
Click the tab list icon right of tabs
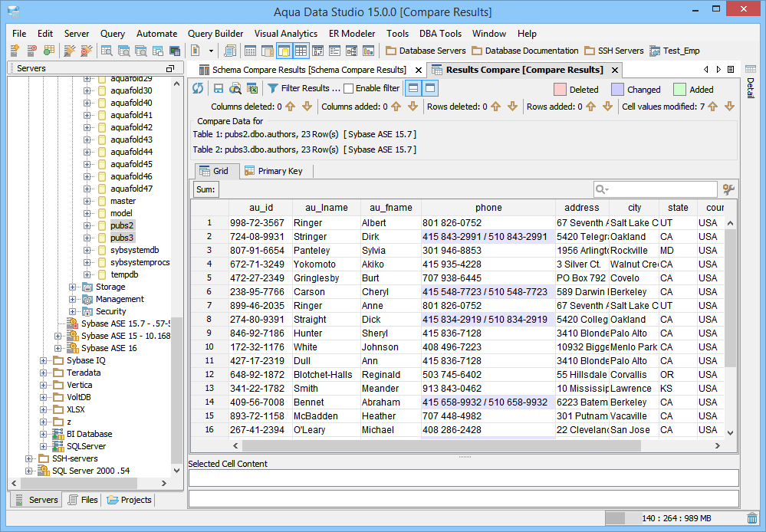[731, 70]
